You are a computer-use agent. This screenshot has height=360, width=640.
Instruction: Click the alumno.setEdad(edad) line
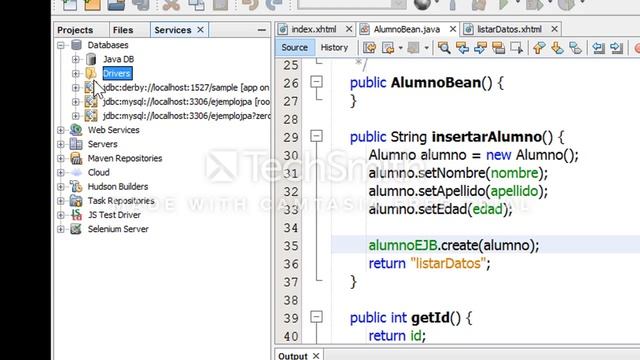[x=440, y=209]
